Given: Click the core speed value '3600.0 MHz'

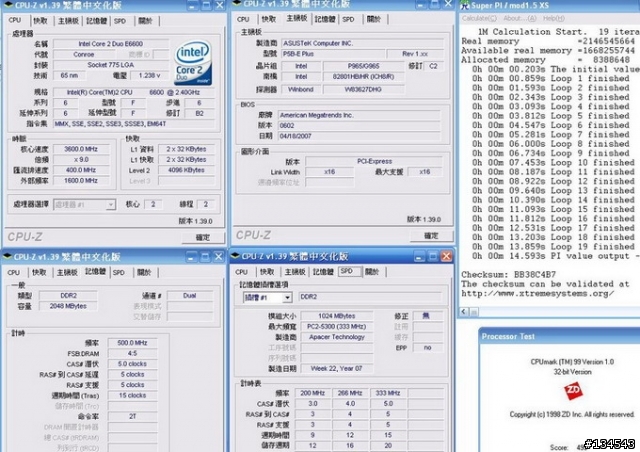Looking at the screenshot, I should tap(81, 149).
